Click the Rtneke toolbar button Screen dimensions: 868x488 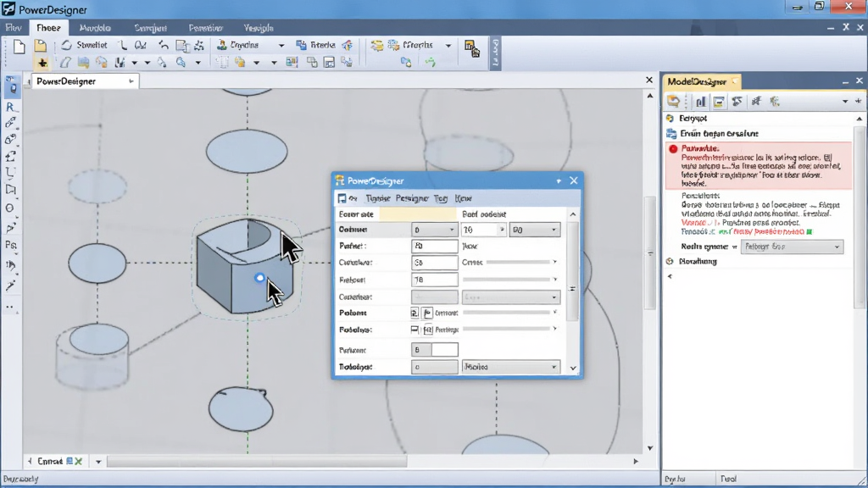[x=316, y=45]
